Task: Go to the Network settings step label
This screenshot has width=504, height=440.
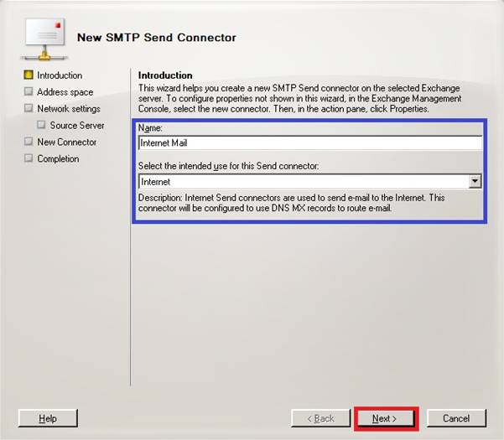Action: (x=68, y=109)
